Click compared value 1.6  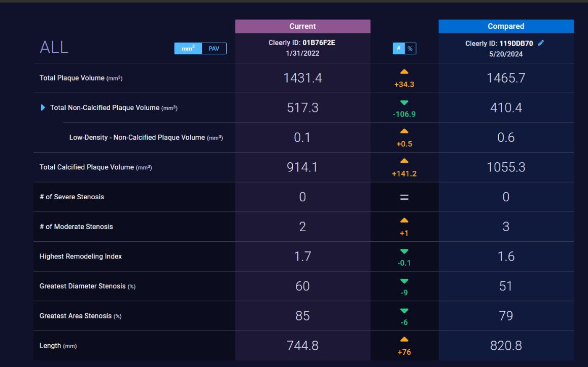click(x=506, y=256)
